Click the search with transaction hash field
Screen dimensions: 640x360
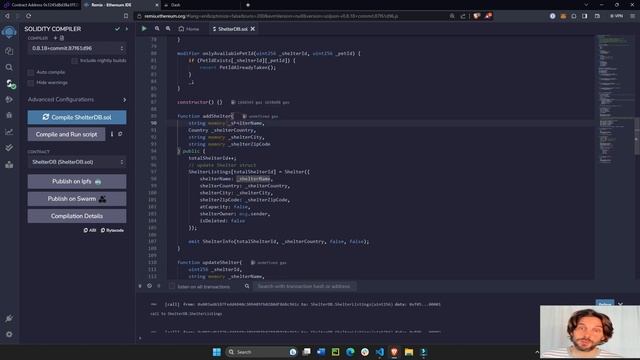[304, 286]
